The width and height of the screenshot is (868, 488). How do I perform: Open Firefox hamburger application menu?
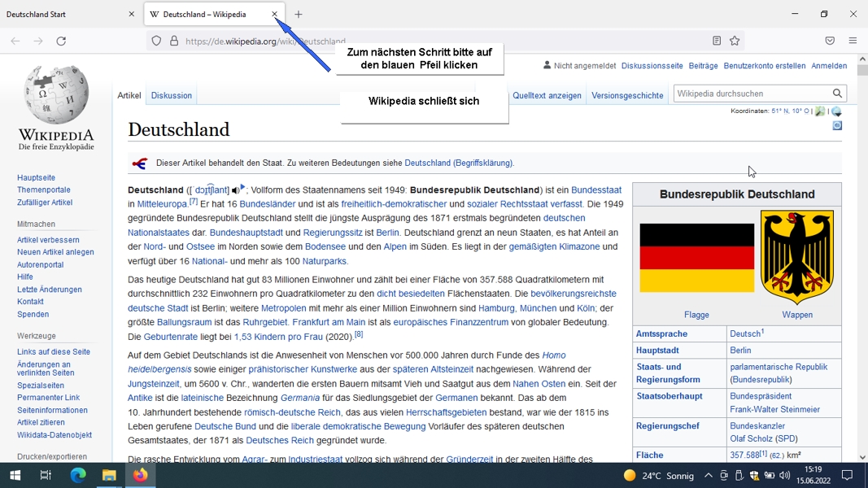point(853,41)
